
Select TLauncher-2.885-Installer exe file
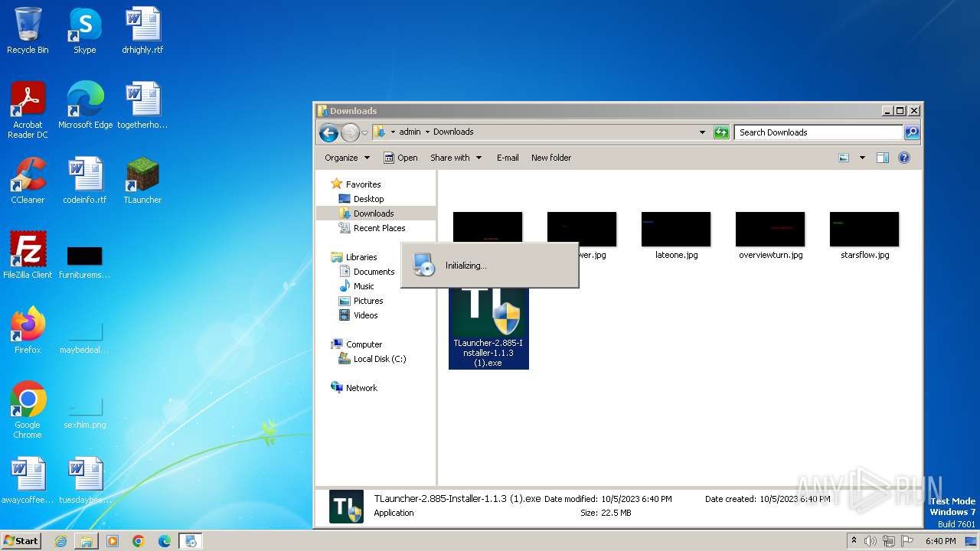click(488, 329)
